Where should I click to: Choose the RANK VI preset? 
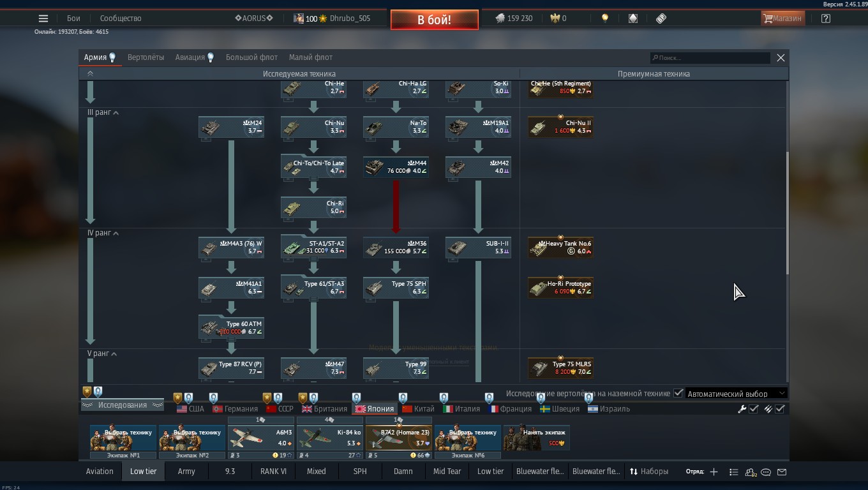(x=273, y=471)
